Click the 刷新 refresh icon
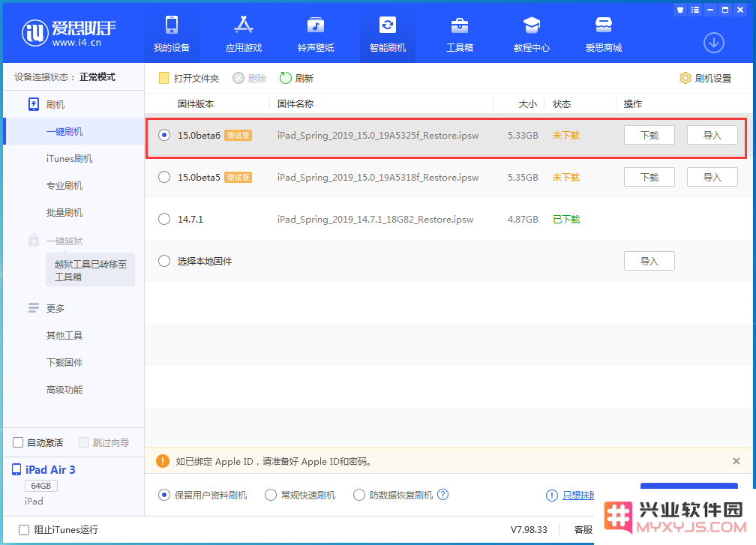The height and width of the screenshot is (545, 756). click(286, 78)
